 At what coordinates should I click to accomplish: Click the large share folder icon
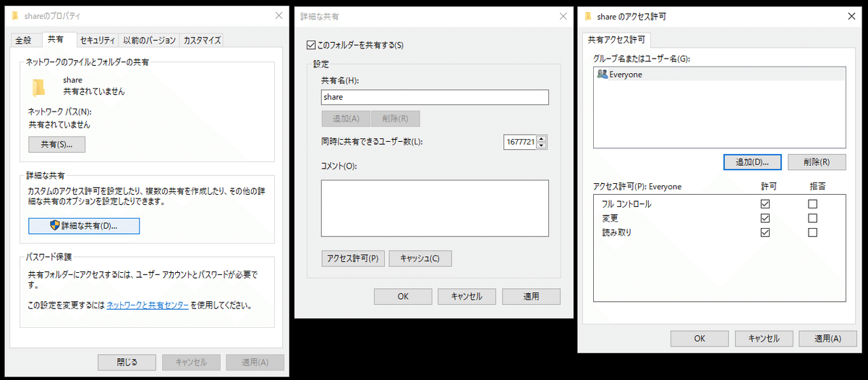pos(39,87)
